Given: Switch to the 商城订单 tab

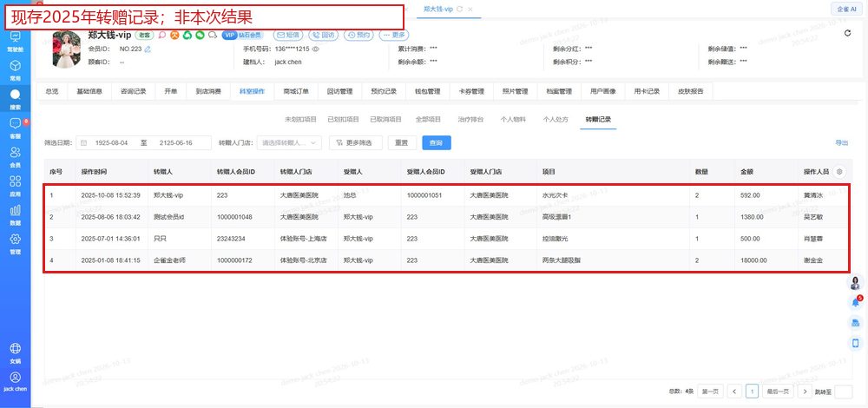Looking at the screenshot, I should tap(296, 92).
